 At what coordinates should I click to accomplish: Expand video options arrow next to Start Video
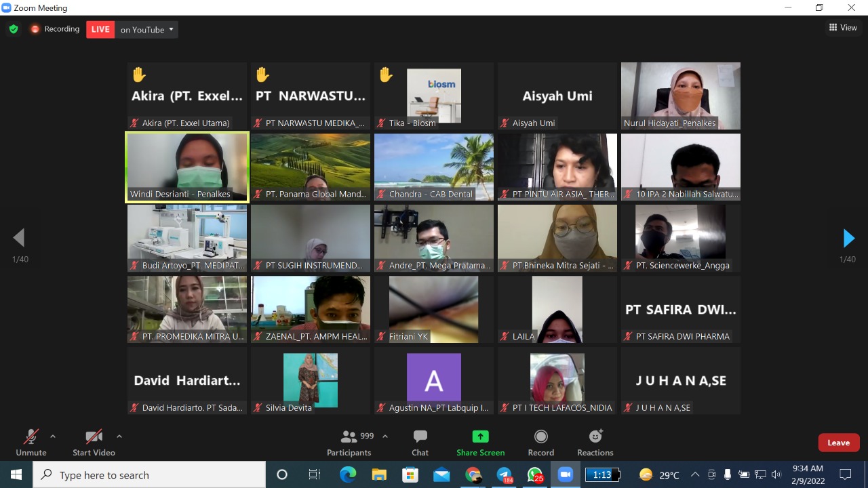click(x=119, y=436)
